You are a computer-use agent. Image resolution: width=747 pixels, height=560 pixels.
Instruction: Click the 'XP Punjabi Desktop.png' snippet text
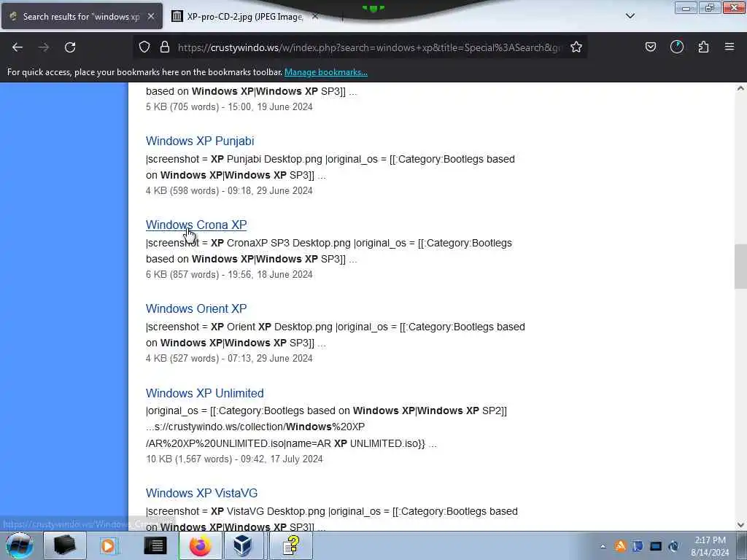point(266,159)
